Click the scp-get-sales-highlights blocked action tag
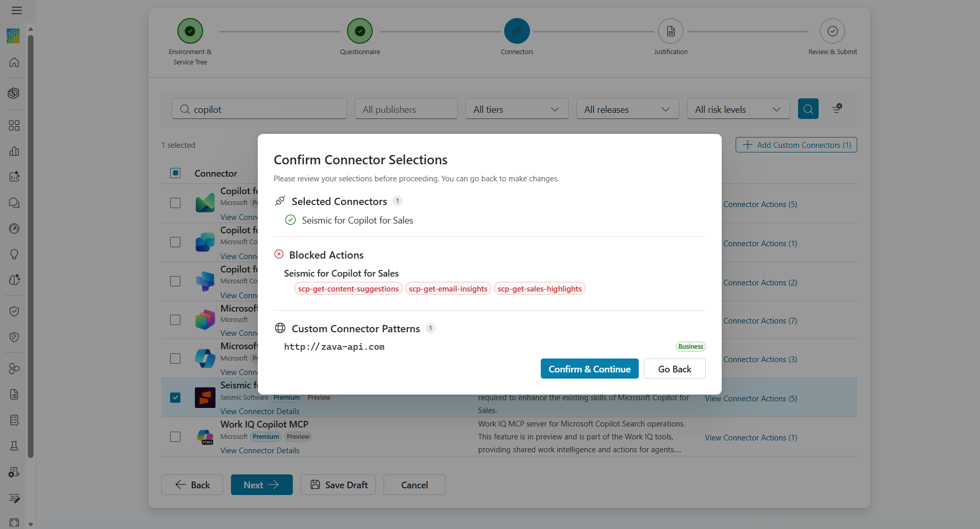 point(540,289)
